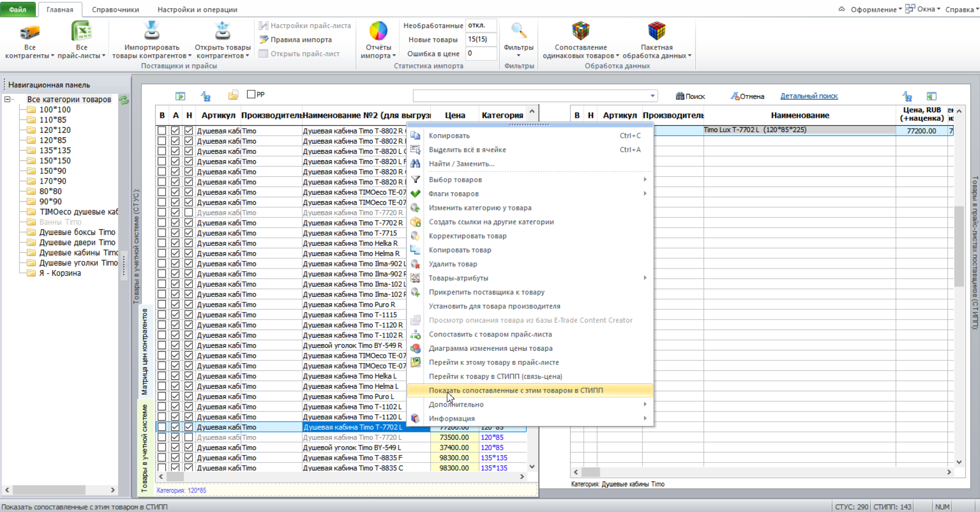The width and height of the screenshot is (980, 512).
Task: Click the Копировать context menu icon
Action: pyautogui.click(x=416, y=135)
